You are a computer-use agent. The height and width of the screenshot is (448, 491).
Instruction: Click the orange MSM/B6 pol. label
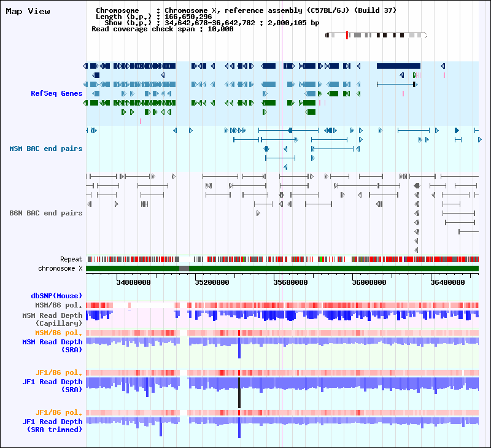58,333
